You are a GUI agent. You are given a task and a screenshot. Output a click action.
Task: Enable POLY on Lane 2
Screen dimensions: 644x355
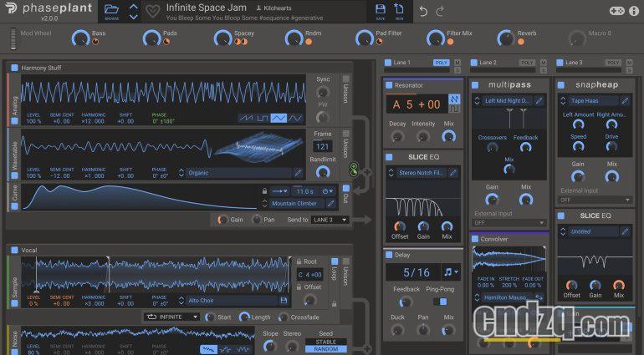pyautogui.click(x=528, y=63)
